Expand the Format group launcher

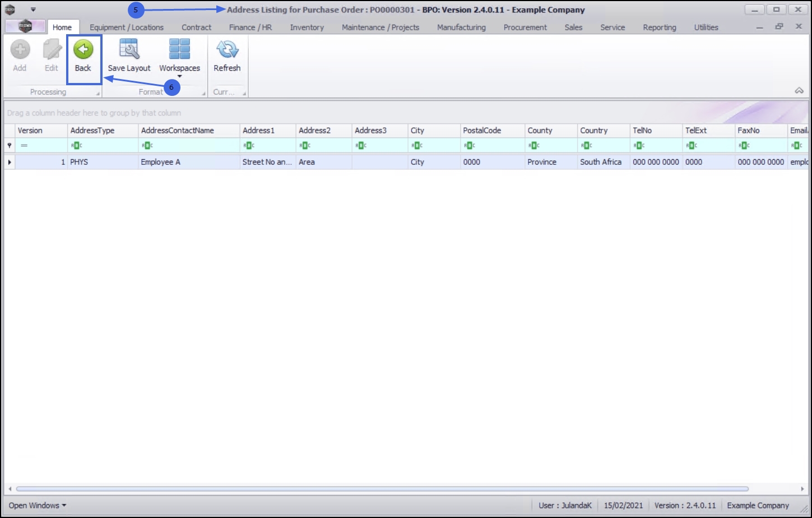point(203,93)
